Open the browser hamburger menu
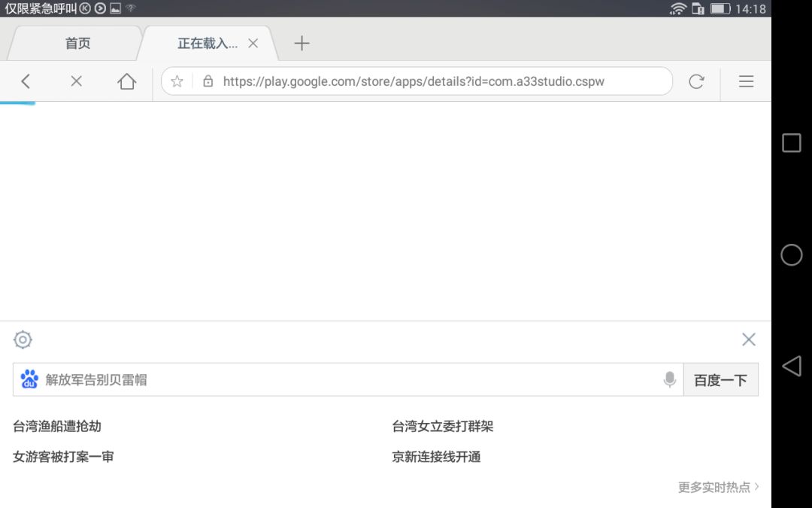This screenshot has width=812, height=508. tap(746, 81)
